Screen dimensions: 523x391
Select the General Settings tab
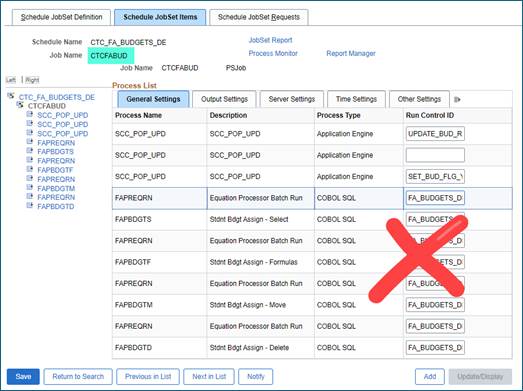pos(153,99)
